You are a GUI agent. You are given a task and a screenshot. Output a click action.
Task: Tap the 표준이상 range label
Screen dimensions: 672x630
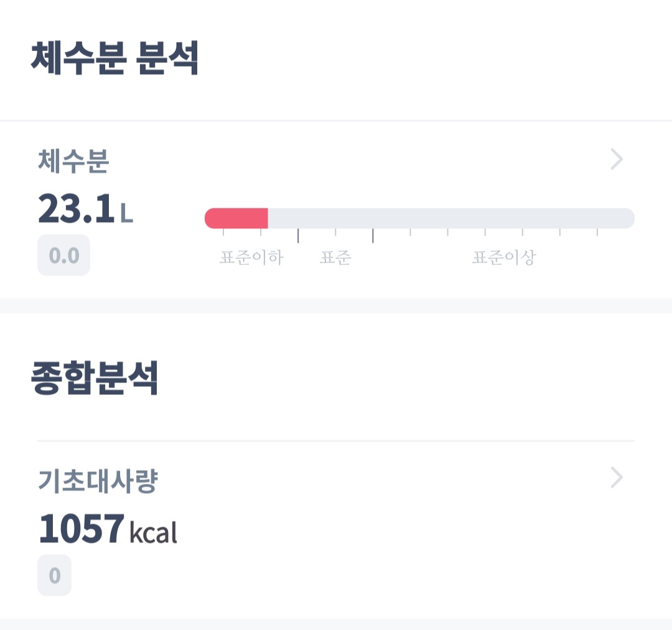click(503, 257)
